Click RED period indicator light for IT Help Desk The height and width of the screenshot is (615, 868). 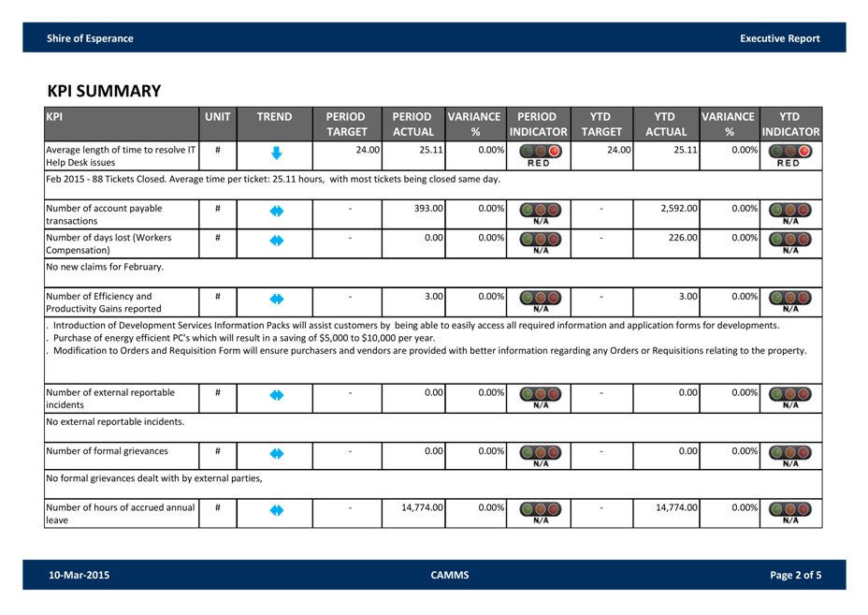click(538, 154)
